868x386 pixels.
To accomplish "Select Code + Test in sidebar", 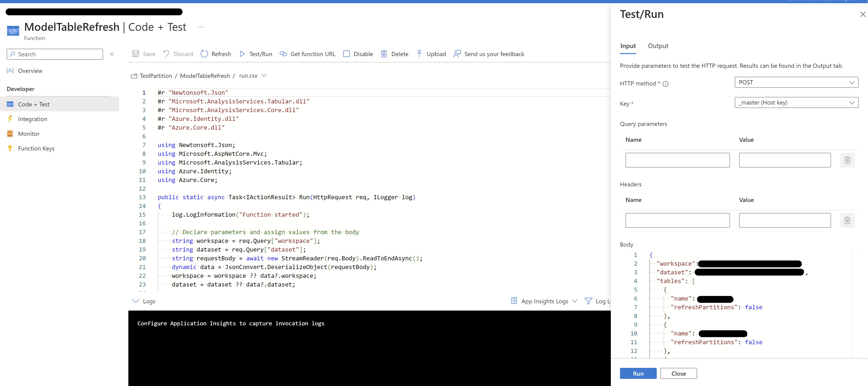I will coord(60,104).
